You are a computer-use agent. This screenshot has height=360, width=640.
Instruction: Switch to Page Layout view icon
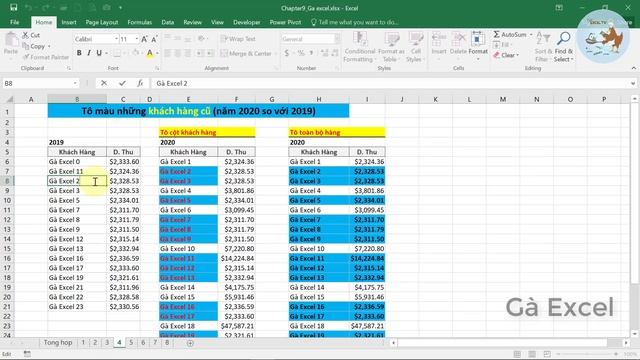click(x=532, y=354)
